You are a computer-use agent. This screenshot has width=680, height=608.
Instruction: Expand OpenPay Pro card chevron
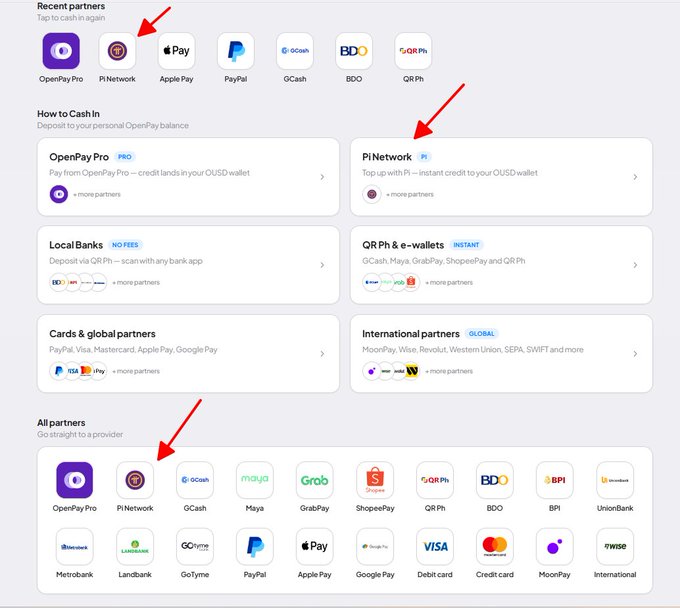[322, 177]
